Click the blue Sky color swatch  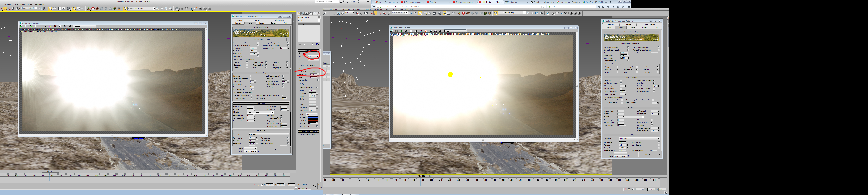point(313,118)
